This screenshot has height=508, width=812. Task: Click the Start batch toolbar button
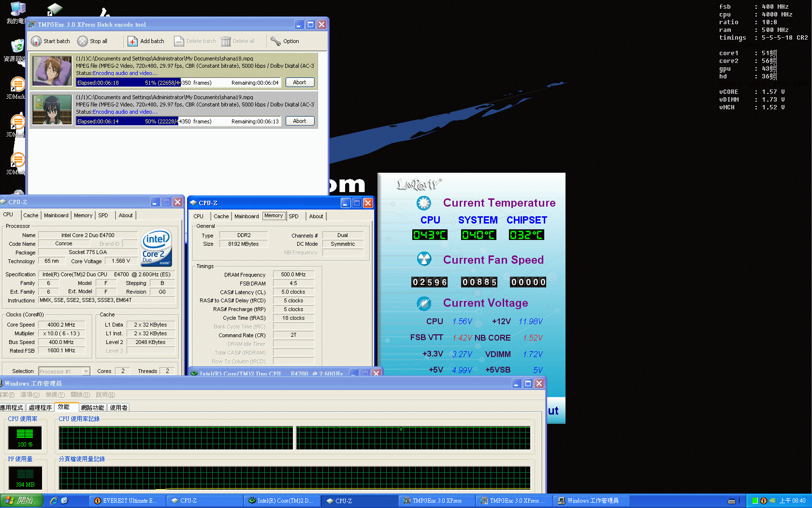(x=51, y=41)
